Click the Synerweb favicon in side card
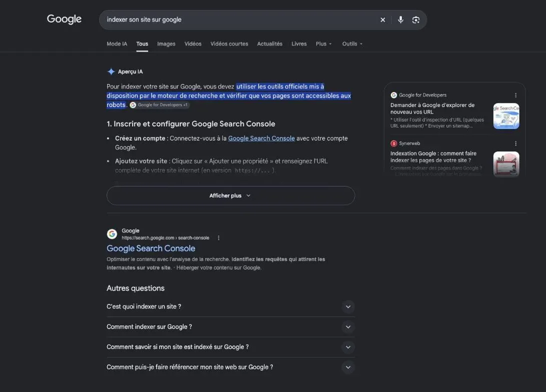546x392 pixels. tap(394, 143)
